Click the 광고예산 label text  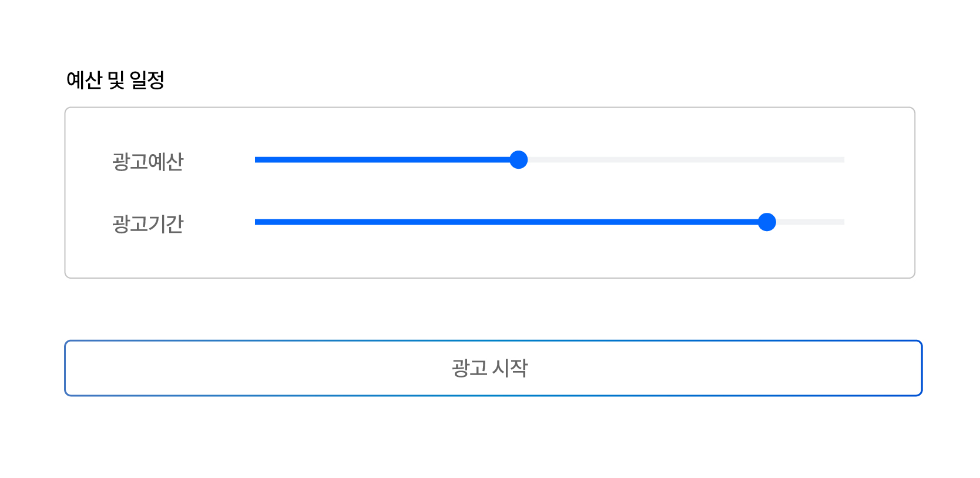148,162
